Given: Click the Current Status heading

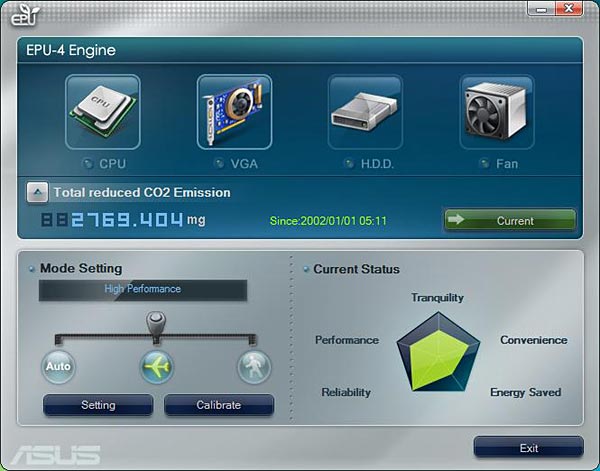Looking at the screenshot, I should click(x=356, y=269).
